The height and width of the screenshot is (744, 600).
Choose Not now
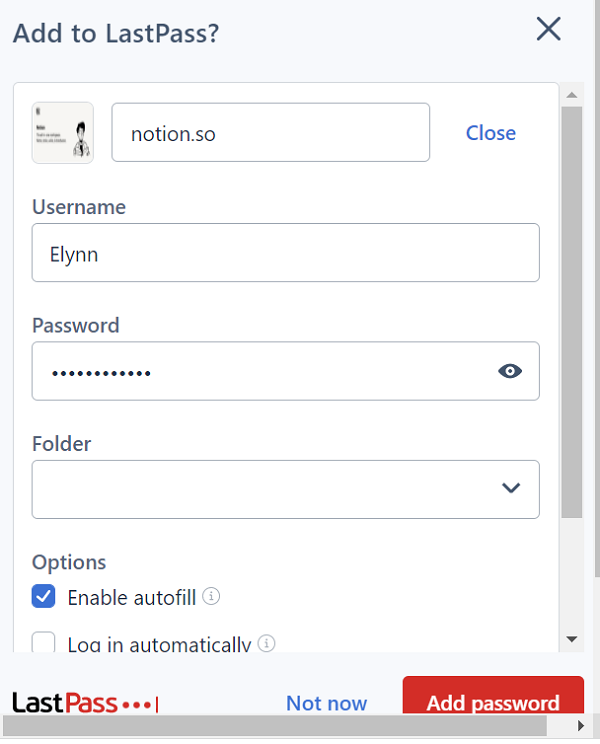[326, 703]
